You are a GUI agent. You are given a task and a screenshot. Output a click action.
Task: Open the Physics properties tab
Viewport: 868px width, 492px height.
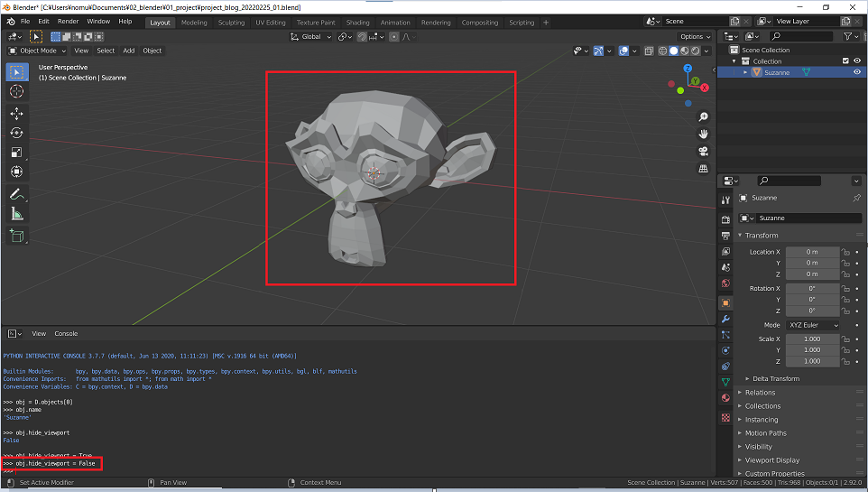(725, 350)
